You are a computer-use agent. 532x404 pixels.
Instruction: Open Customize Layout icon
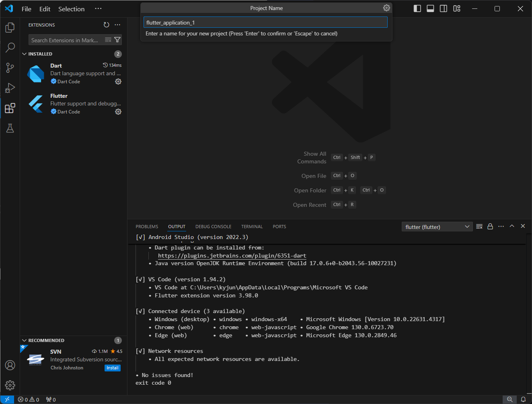pos(457,8)
